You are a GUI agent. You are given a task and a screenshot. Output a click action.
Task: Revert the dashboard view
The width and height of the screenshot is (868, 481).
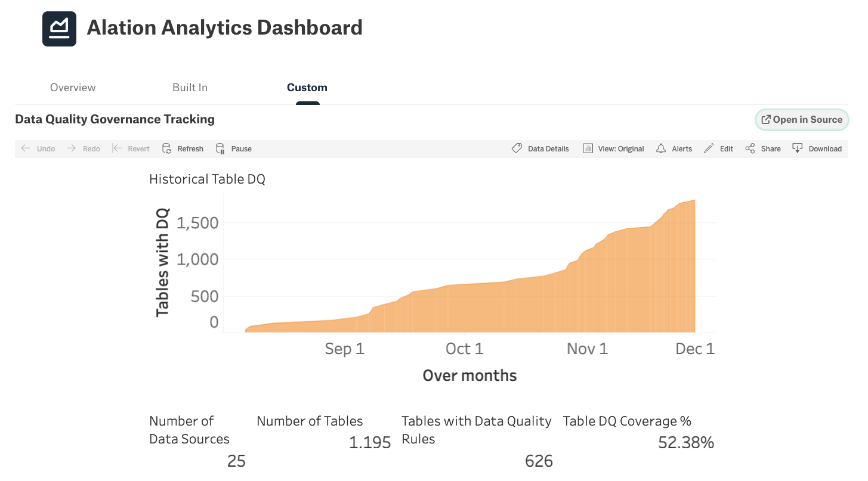131,148
